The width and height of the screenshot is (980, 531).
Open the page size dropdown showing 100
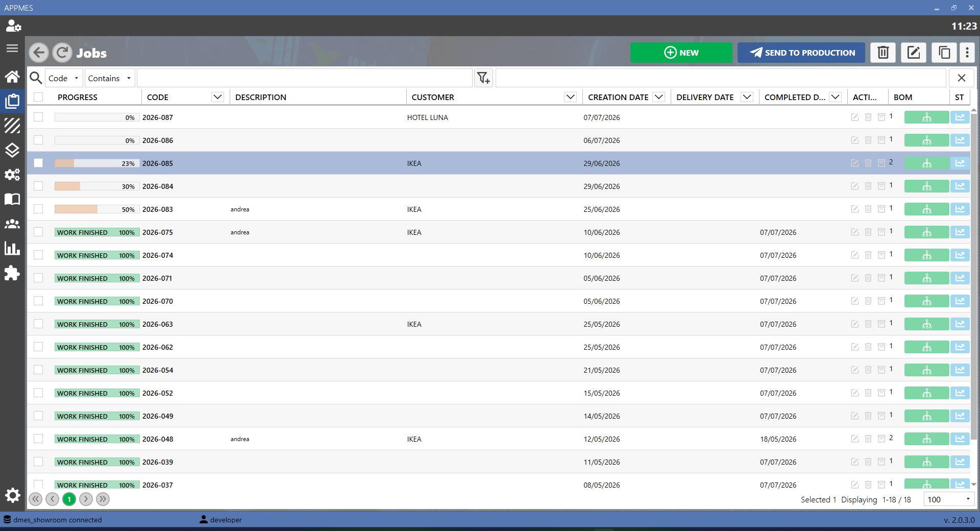tap(948, 499)
